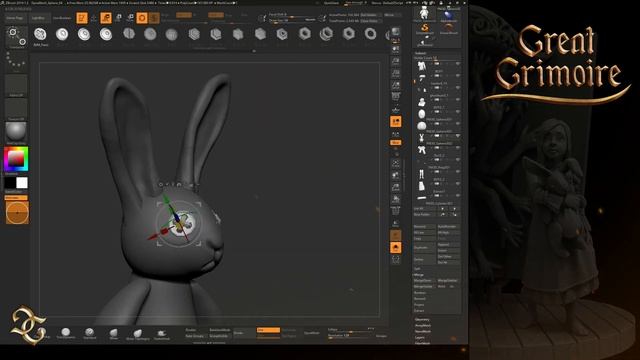Expand the Remesh subtool section

click(x=420, y=299)
